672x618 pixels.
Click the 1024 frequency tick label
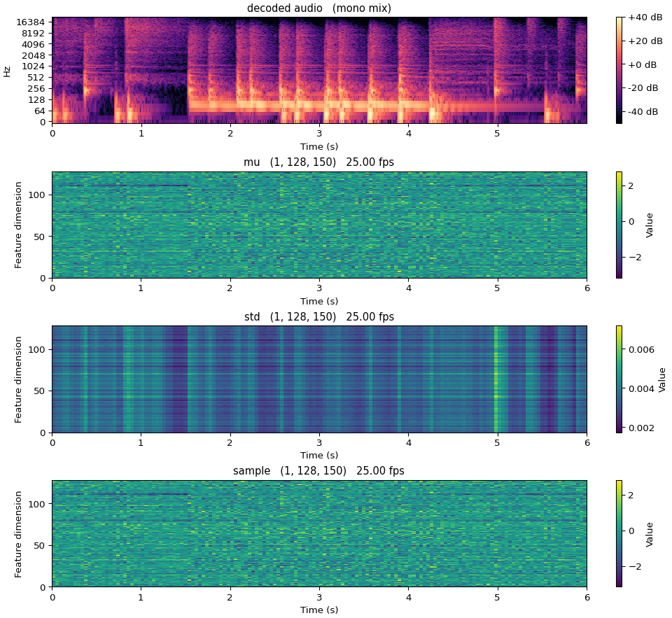[x=34, y=66]
